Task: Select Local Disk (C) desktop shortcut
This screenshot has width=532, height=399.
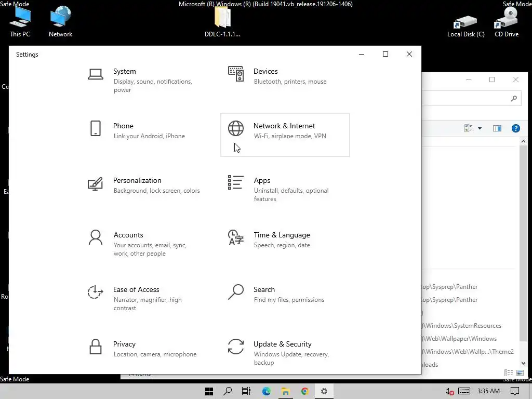Action: point(466,26)
